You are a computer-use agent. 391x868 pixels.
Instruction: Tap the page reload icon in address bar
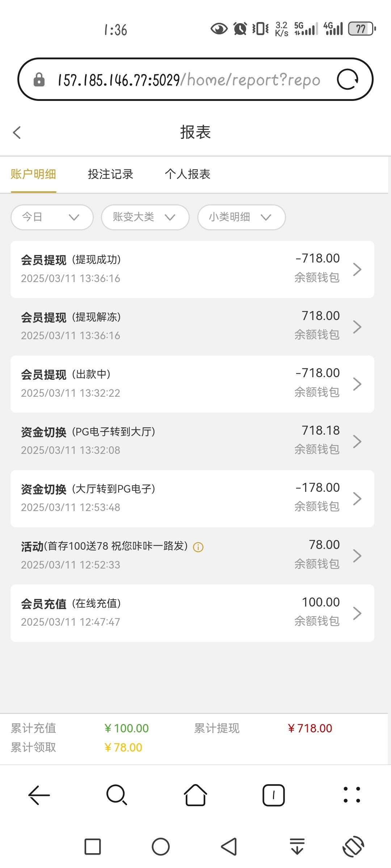[348, 80]
